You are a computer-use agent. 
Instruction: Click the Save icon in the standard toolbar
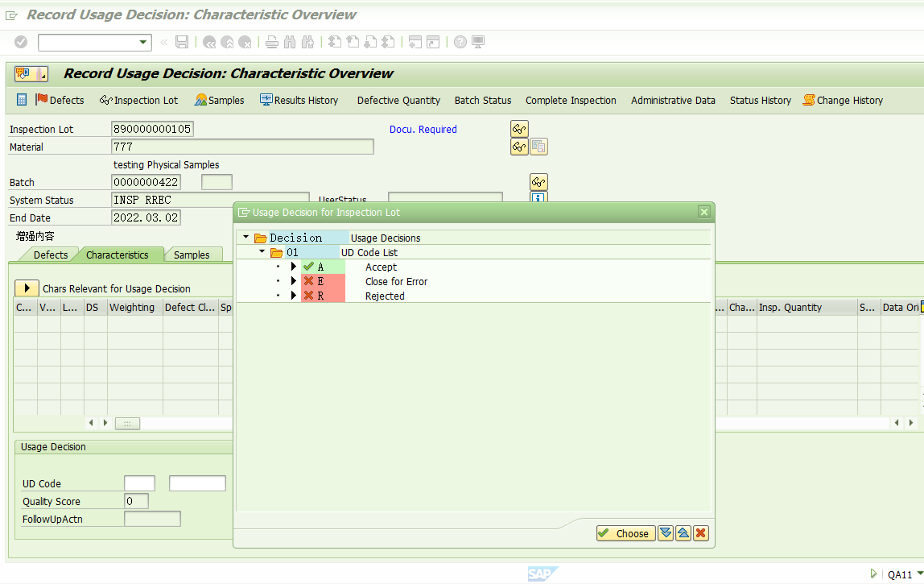click(181, 42)
